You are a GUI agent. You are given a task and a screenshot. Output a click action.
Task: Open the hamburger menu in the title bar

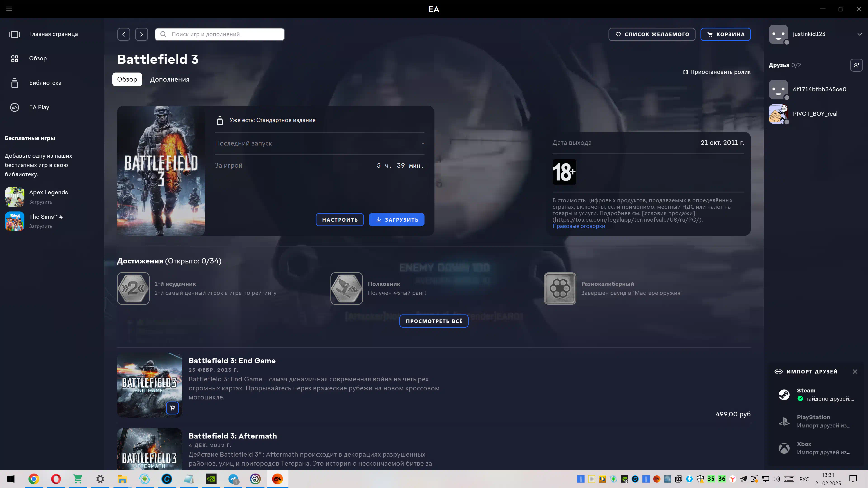pyautogui.click(x=9, y=9)
